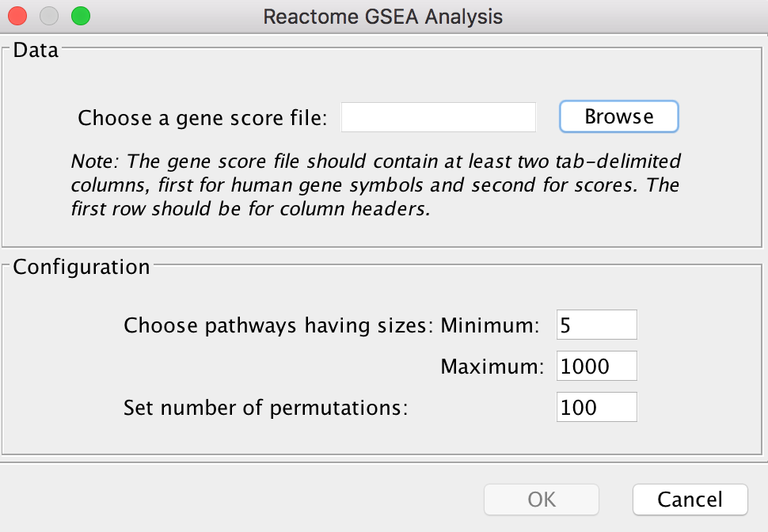This screenshot has height=532, width=768.
Task: Click the "Choose a gene score file:" label
Action: point(202,118)
